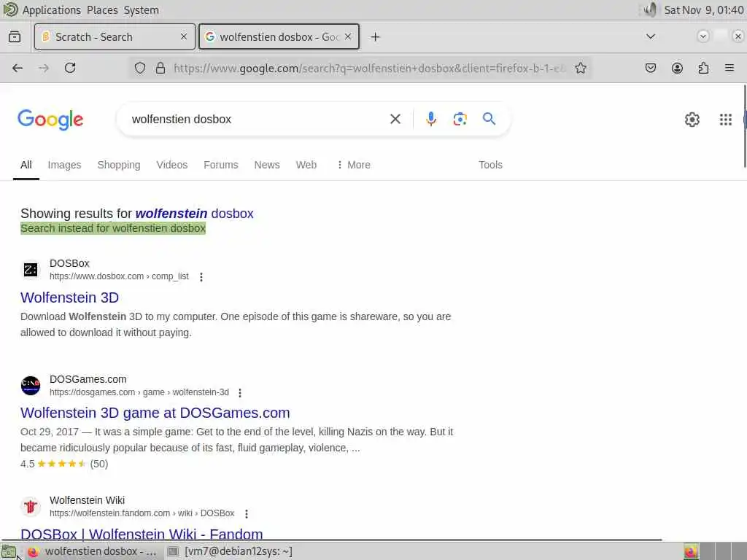Screen dimensions: 747x560
Task: Click the DOSBox site favicon
Action: (31, 270)
